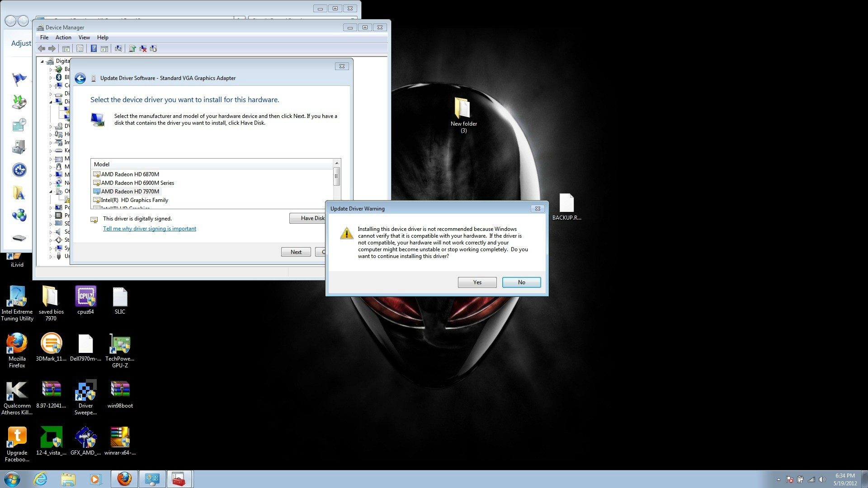Screen dimensions: 868x488
Task: Close the Update Driver Warning dialog
Action: click(538, 209)
